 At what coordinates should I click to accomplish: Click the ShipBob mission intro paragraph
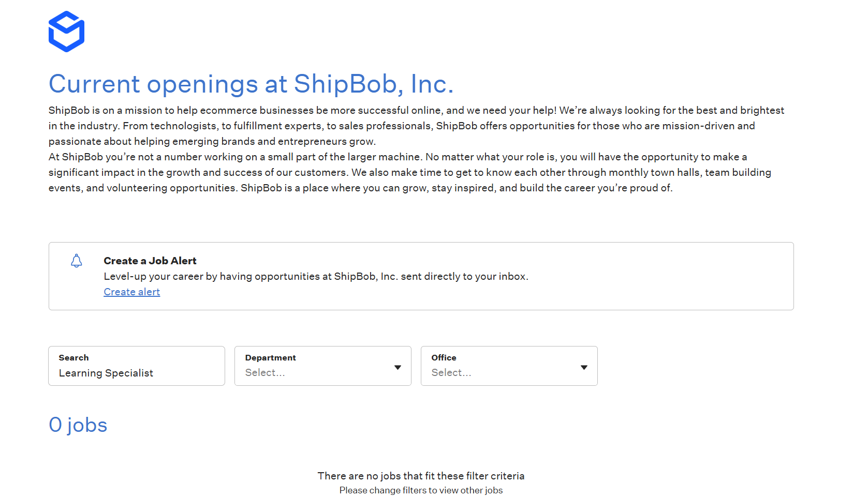[x=416, y=126]
